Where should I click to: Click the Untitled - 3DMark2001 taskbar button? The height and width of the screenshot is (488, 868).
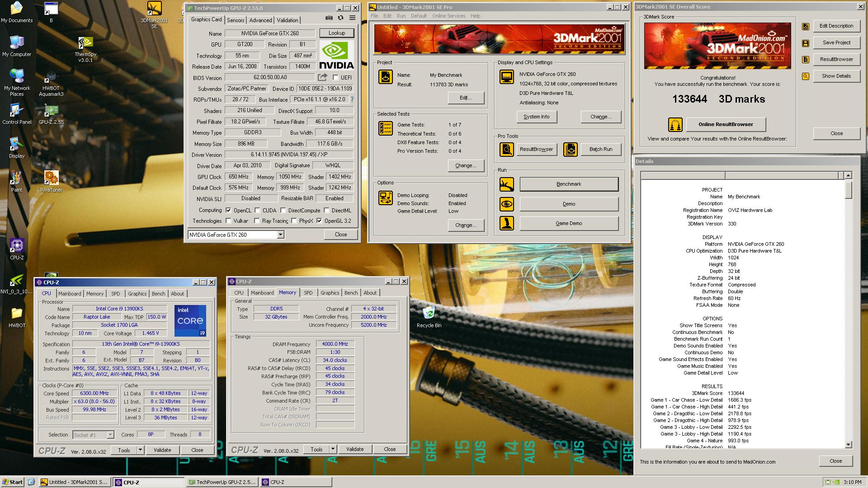[x=75, y=482]
